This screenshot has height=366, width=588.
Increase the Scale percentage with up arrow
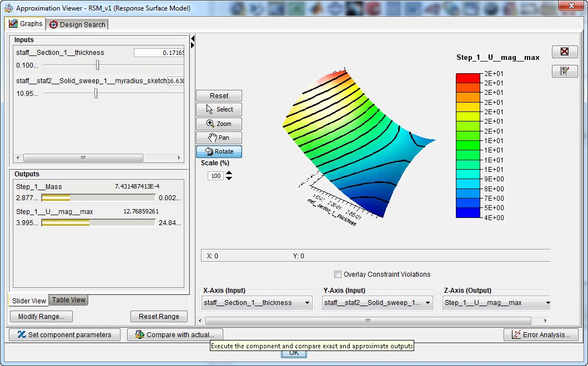229,172
